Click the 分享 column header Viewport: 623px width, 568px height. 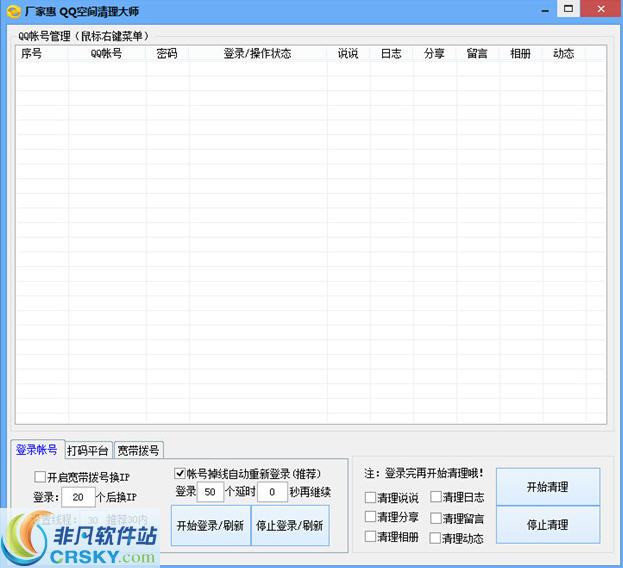(x=434, y=54)
